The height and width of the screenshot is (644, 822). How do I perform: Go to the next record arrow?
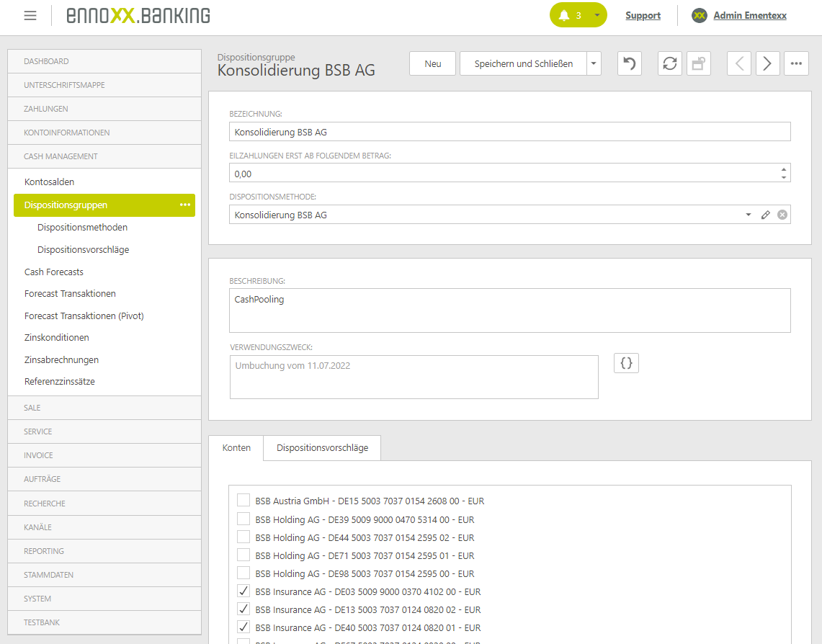(767, 63)
